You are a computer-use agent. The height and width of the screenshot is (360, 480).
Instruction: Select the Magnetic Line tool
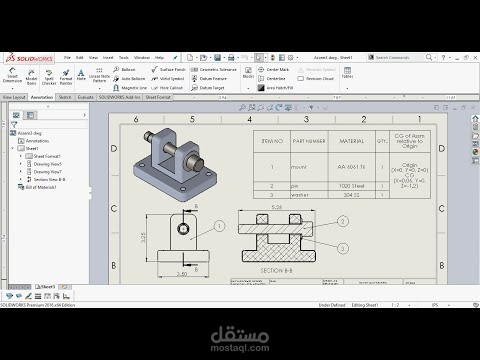point(130,88)
